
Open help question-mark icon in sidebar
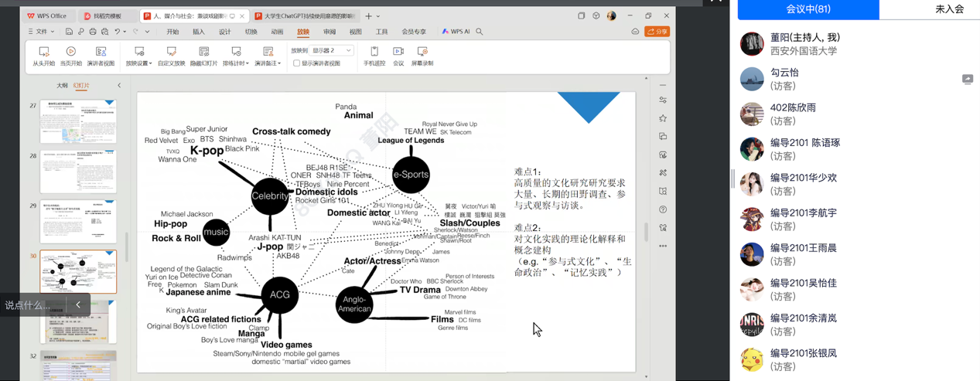click(663, 209)
